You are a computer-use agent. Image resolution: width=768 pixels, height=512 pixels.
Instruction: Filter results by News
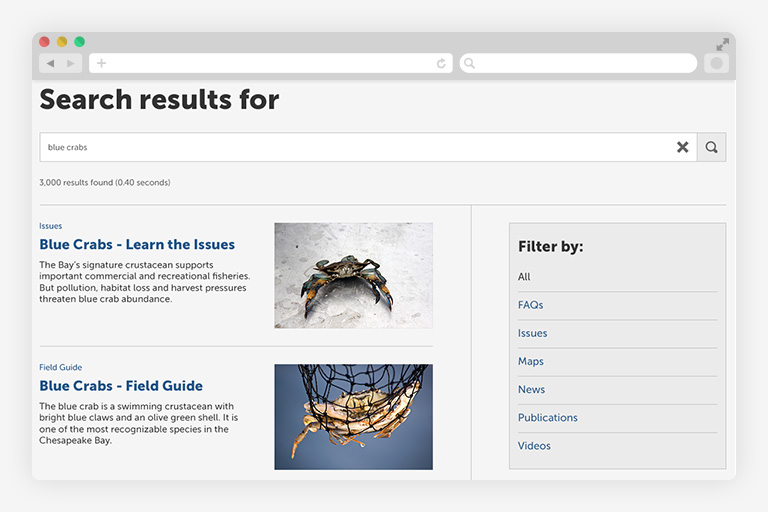[x=531, y=389]
